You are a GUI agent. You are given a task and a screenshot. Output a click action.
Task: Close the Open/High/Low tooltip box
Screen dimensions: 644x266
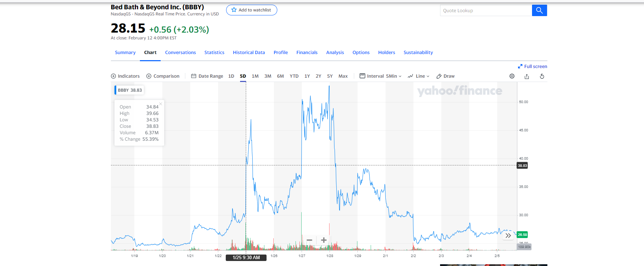click(x=161, y=104)
